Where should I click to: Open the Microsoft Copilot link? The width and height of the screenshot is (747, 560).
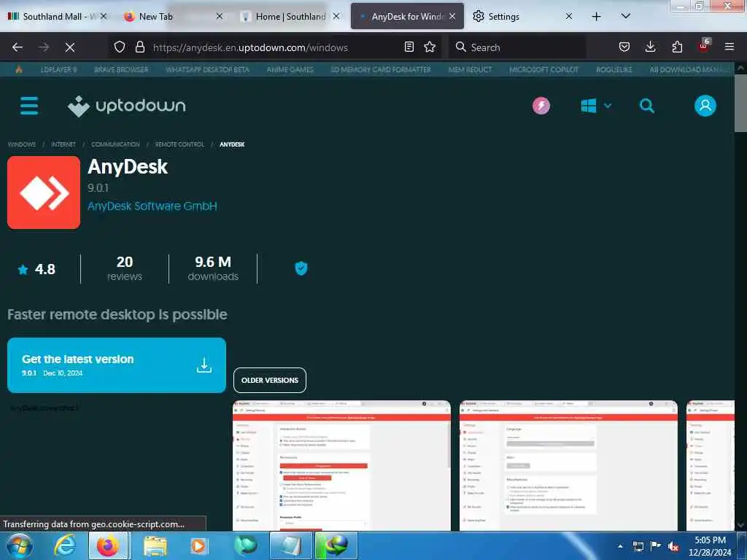tap(543, 69)
